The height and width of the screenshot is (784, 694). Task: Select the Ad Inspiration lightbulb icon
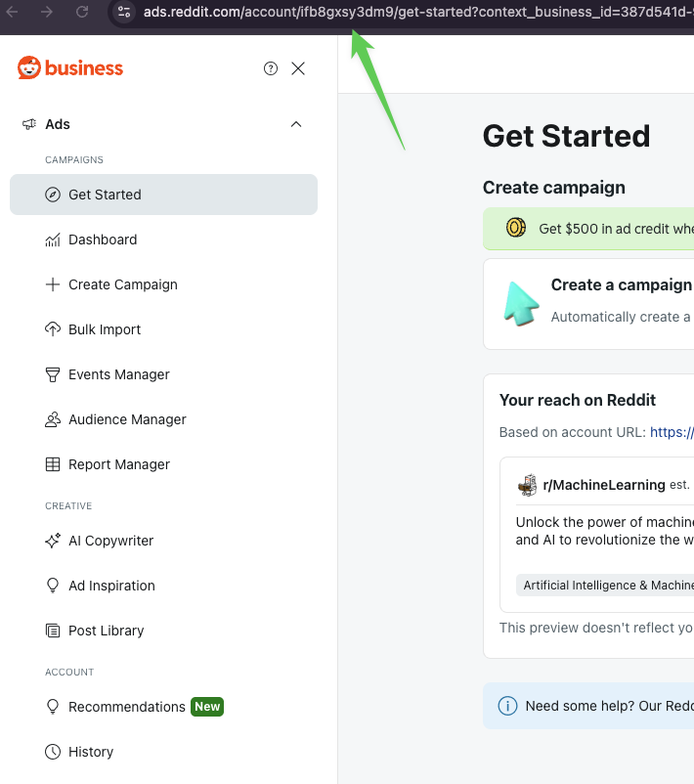click(52, 586)
